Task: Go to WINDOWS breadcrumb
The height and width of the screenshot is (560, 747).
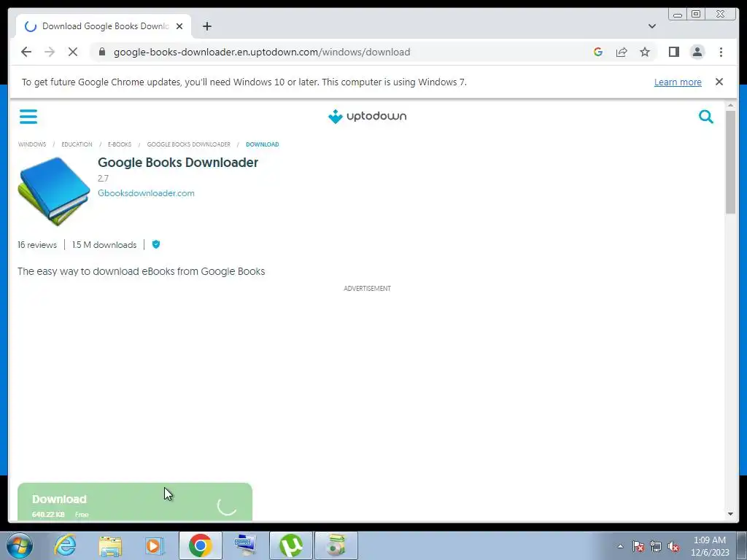Action: click(x=32, y=144)
